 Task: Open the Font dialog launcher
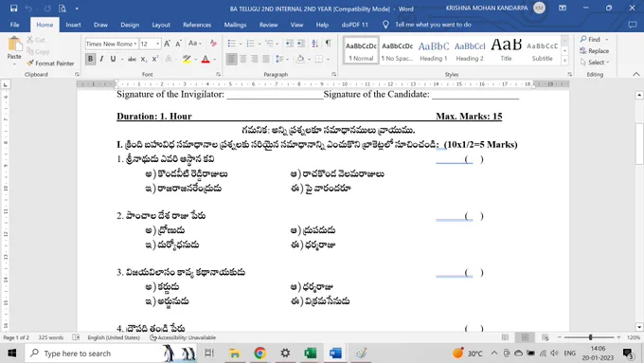(218, 75)
